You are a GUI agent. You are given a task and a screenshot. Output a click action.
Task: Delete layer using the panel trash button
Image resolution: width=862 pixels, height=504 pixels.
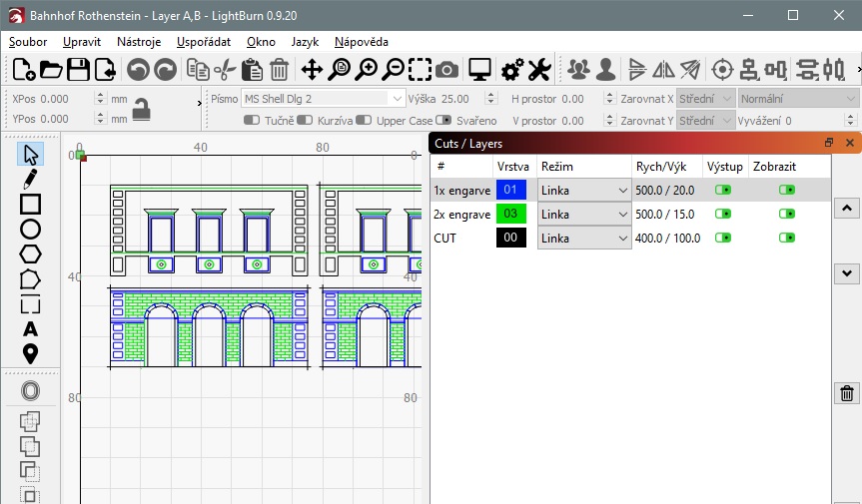(x=847, y=393)
